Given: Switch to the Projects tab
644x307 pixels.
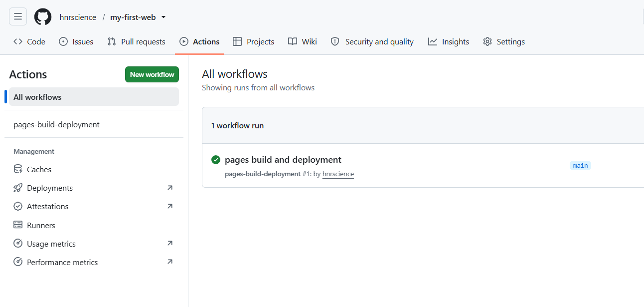Looking at the screenshot, I should (x=254, y=41).
